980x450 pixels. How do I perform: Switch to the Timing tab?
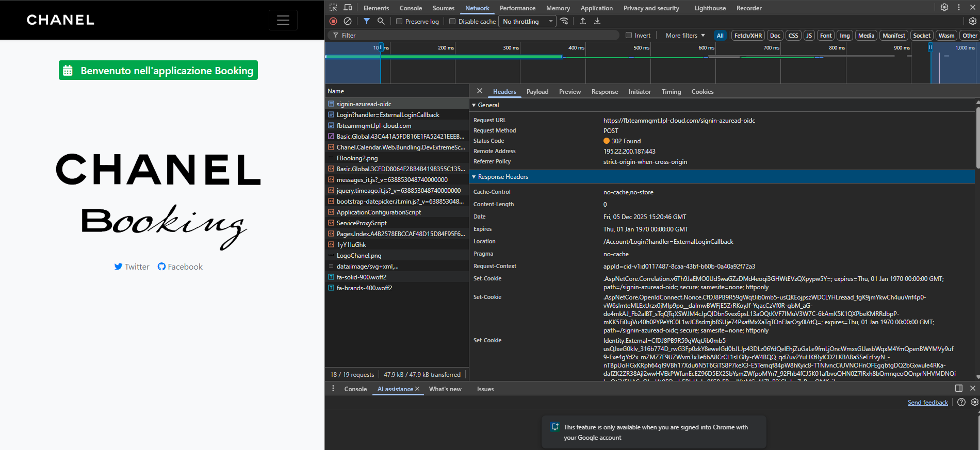click(x=671, y=92)
